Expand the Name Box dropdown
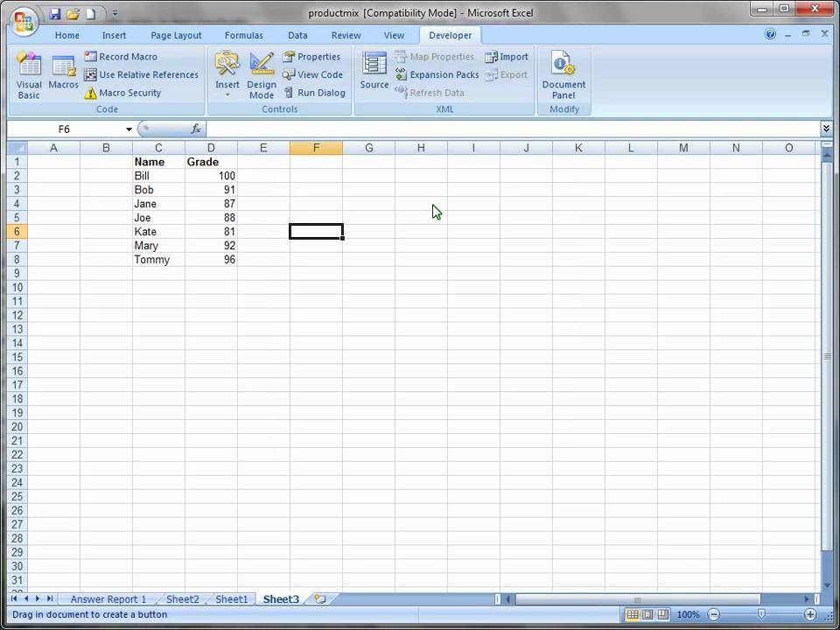This screenshot has height=630, width=840. (129, 129)
